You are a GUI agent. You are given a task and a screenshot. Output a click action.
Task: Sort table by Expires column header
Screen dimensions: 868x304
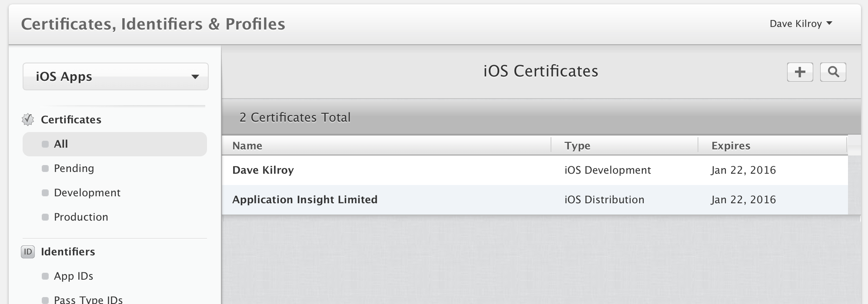click(731, 146)
